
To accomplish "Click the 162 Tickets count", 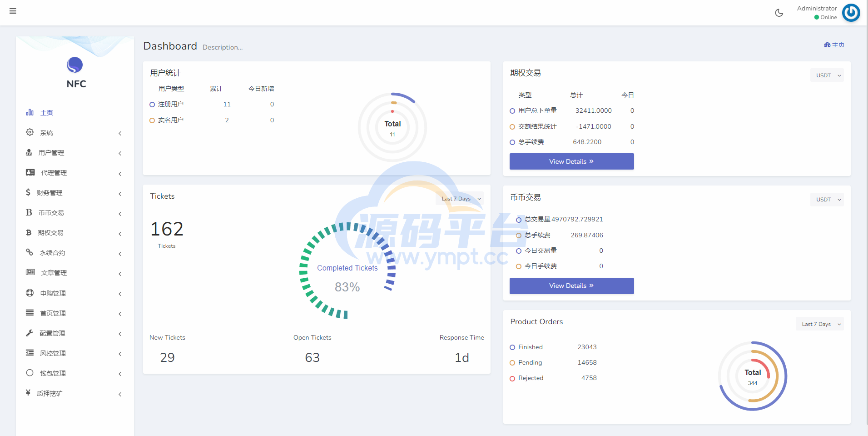I will [167, 229].
